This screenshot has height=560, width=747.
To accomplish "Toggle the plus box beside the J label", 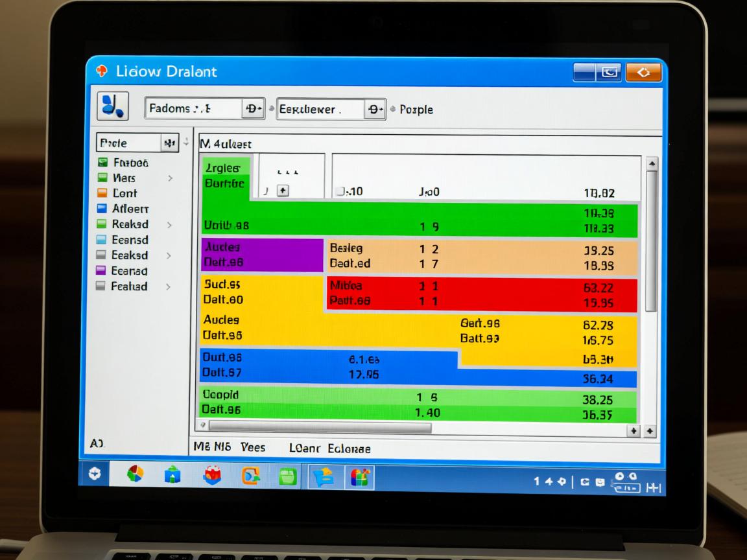I will click(x=282, y=191).
